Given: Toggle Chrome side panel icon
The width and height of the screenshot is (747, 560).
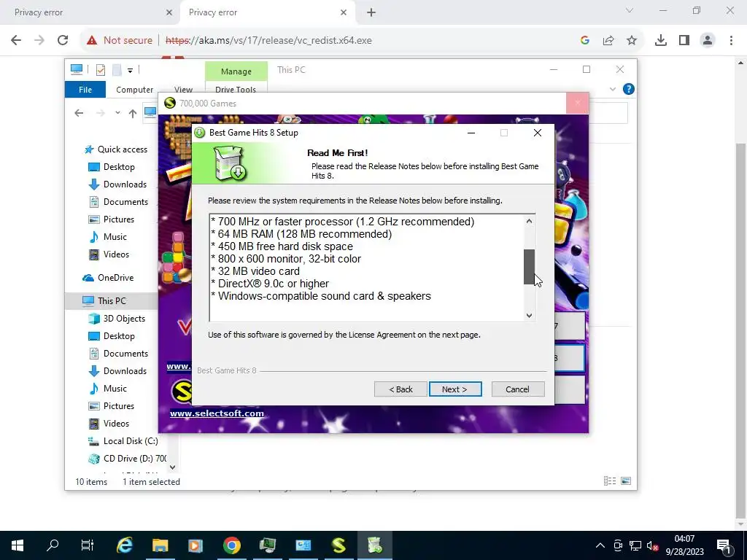Looking at the screenshot, I should point(684,40).
